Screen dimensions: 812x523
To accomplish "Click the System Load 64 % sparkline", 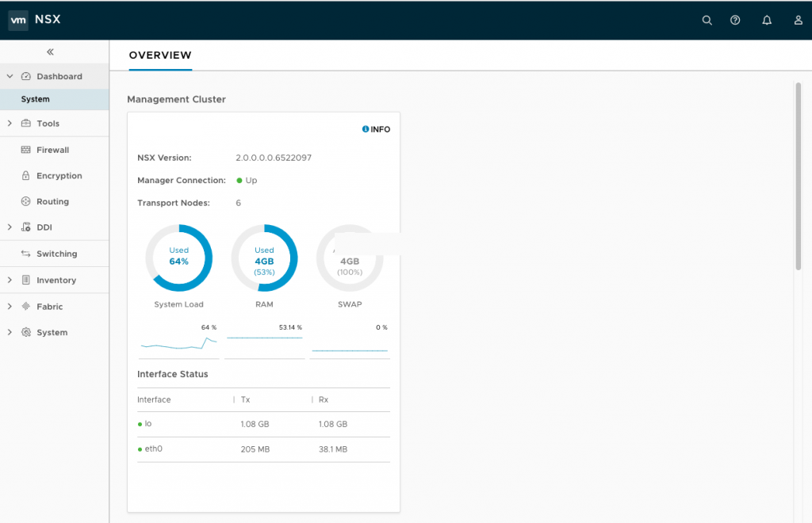I will [178, 342].
